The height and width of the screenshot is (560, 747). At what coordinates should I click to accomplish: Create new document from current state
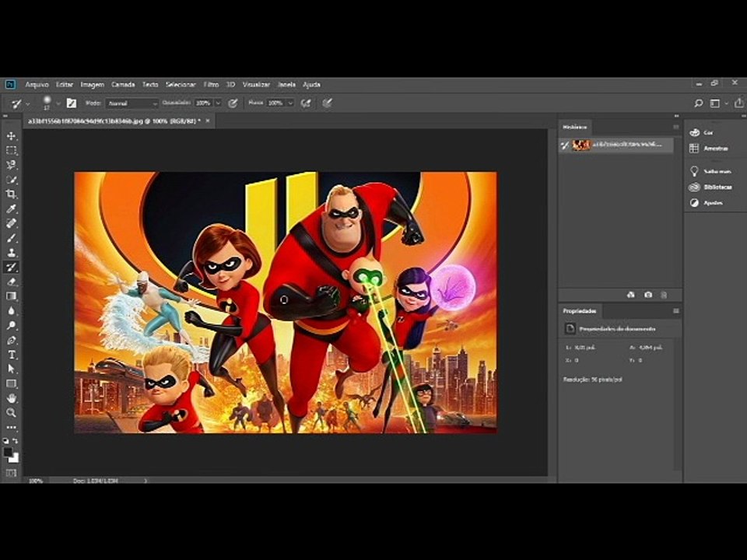631,295
